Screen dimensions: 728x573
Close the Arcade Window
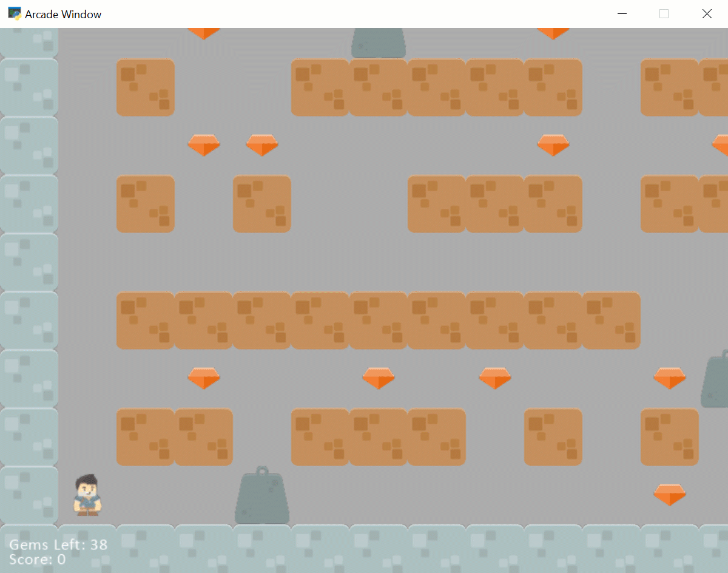(707, 14)
